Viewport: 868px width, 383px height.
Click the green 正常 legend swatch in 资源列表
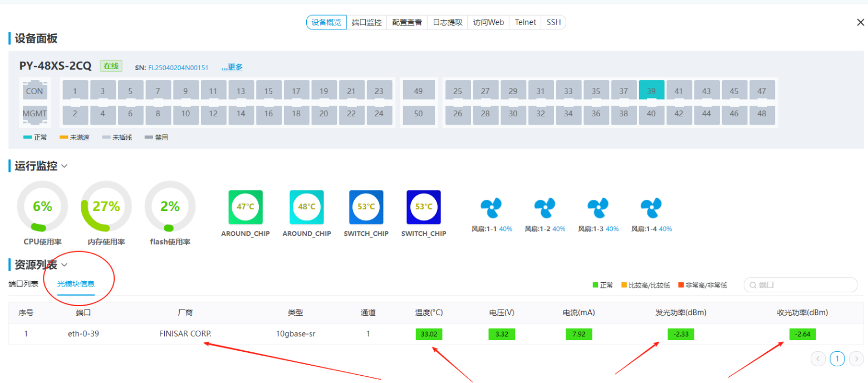595,285
